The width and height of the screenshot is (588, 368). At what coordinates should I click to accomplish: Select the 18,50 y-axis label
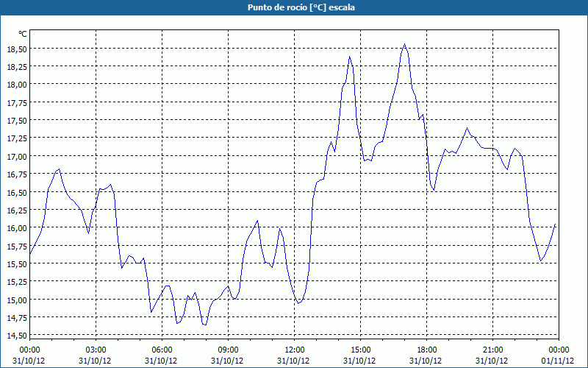(17, 49)
